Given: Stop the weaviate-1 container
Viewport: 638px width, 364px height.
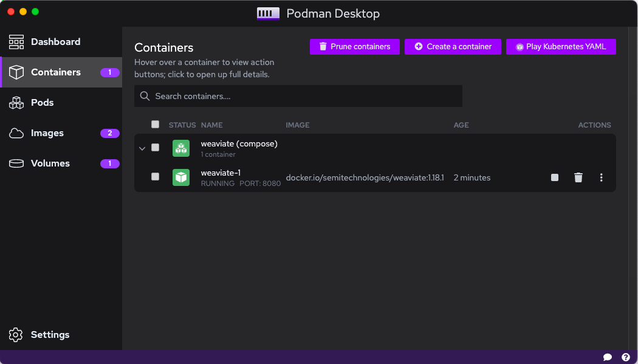Looking at the screenshot, I should tap(555, 177).
